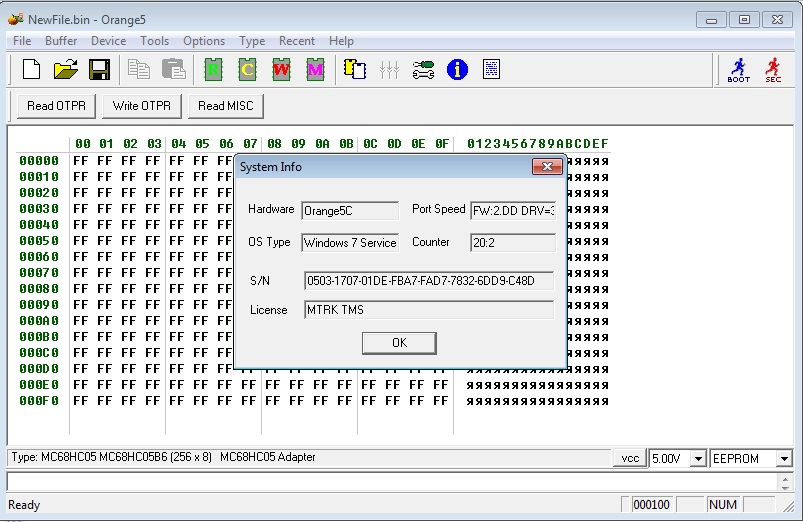803x522 pixels.
Task: Open the Tools menu
Action: pos(155,41)
